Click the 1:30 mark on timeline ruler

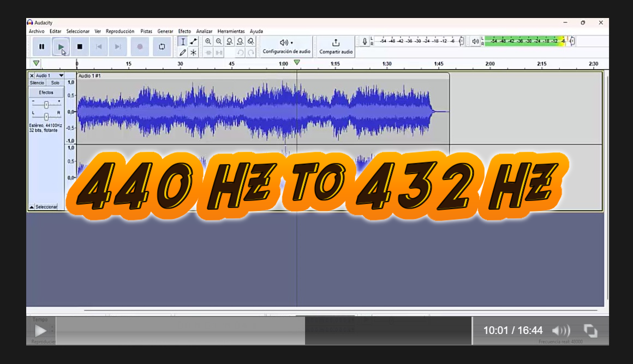coord(387,64)
